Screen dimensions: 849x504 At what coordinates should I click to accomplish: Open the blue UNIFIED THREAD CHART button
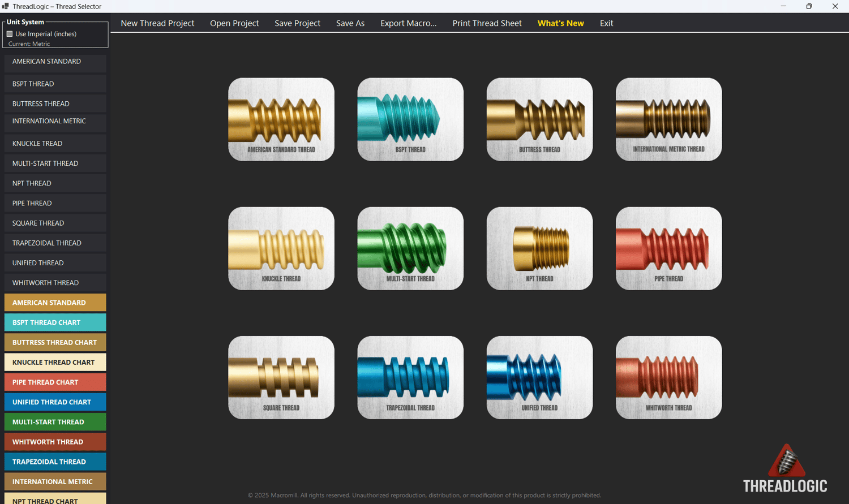[55, 402]
